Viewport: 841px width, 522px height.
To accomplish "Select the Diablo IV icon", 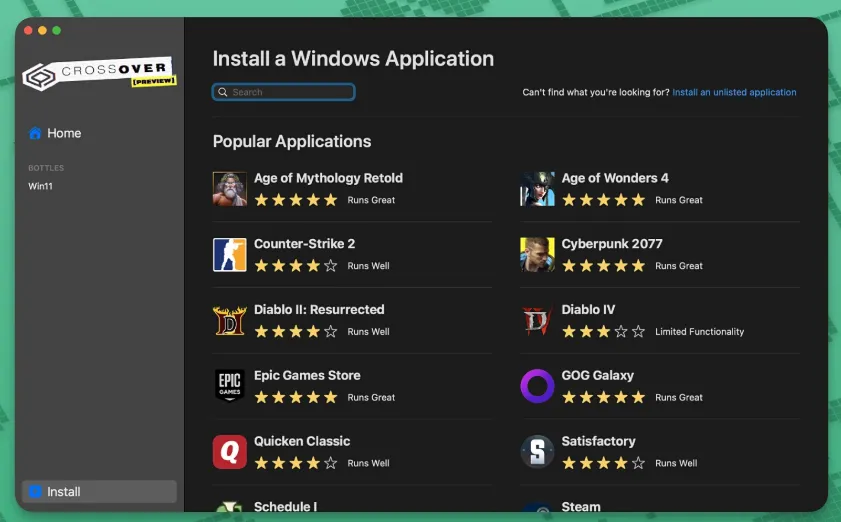I will coord(537,320).
